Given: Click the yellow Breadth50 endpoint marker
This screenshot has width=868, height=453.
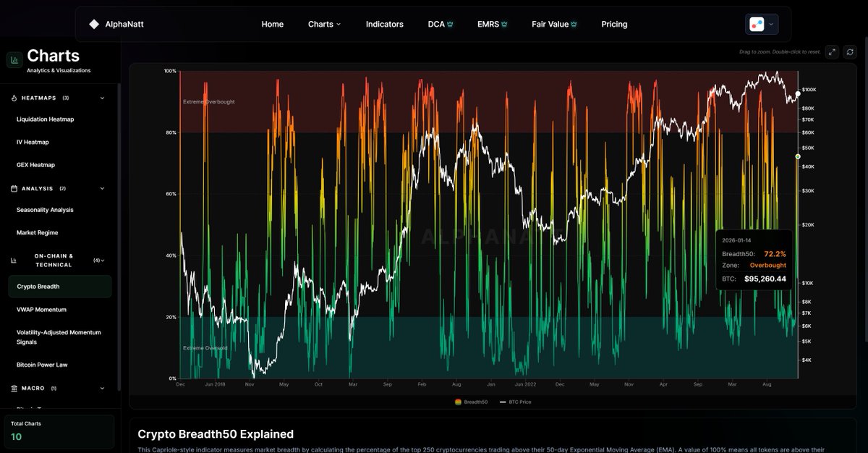Looking at the screenshot, I should point(798,156).
